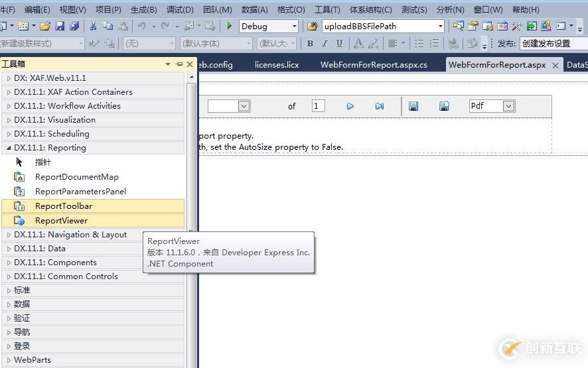Screen dimensions: 588x368
Task: Toggle Bold formatting
Action: pos(310,44)
